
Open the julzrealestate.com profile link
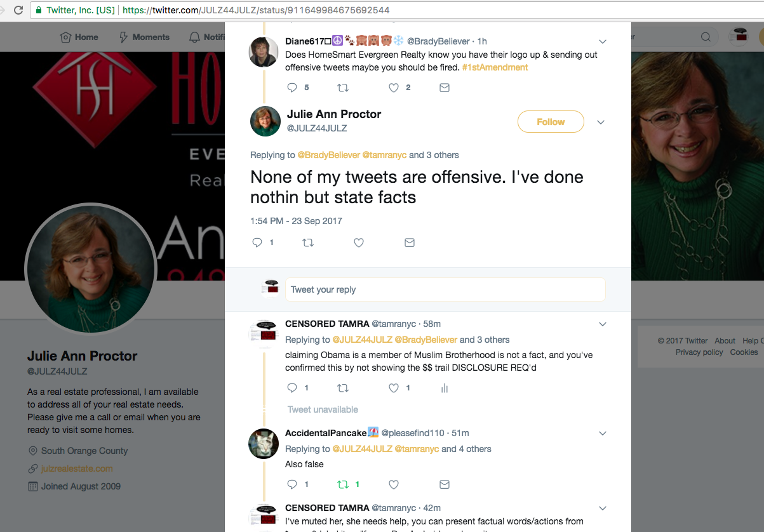click(77, 469)
